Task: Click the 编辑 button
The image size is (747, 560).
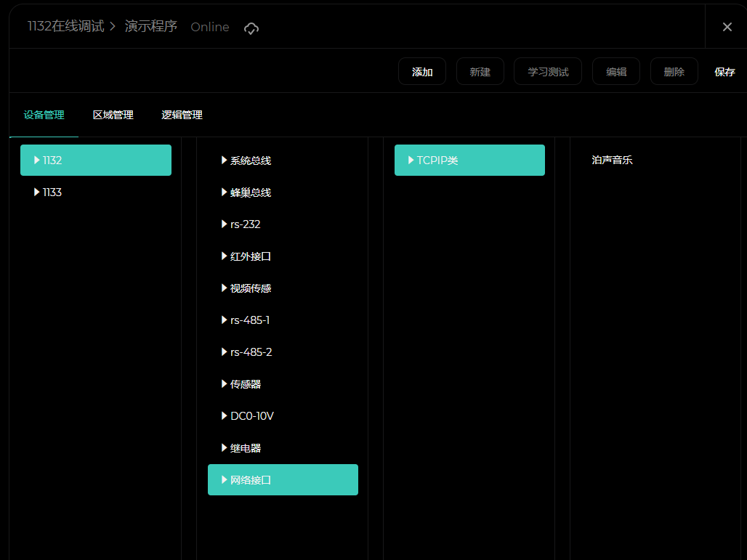Action: tap(616, 71)
